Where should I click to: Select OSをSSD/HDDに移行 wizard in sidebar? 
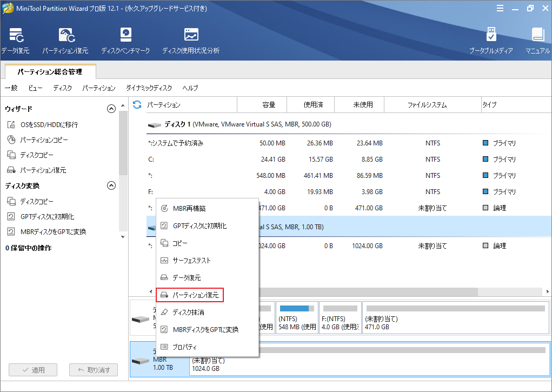49,124
